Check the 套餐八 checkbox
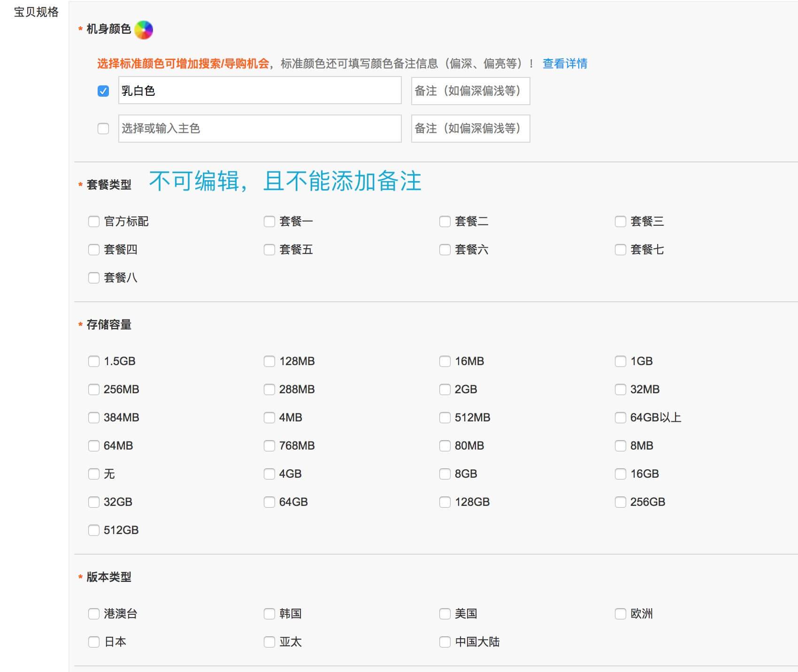This screenshot has width=798, height=672. (94, 277)
